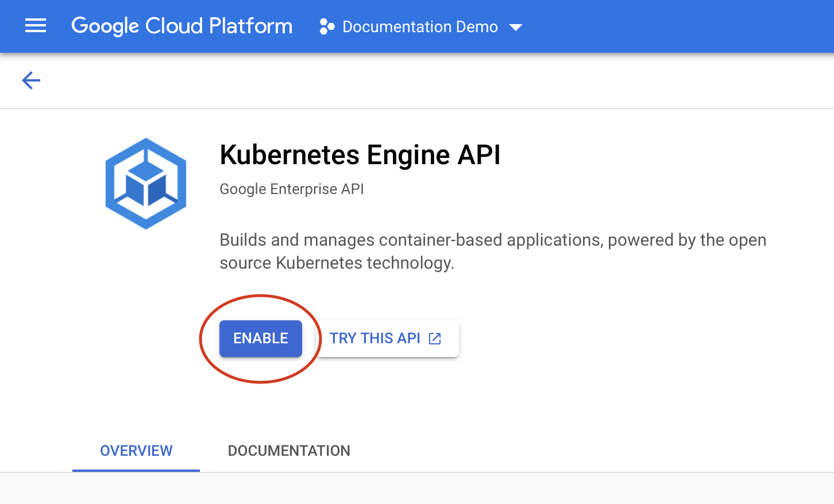
Task: Switch to the Overview tab
Action: click(136, 451)
